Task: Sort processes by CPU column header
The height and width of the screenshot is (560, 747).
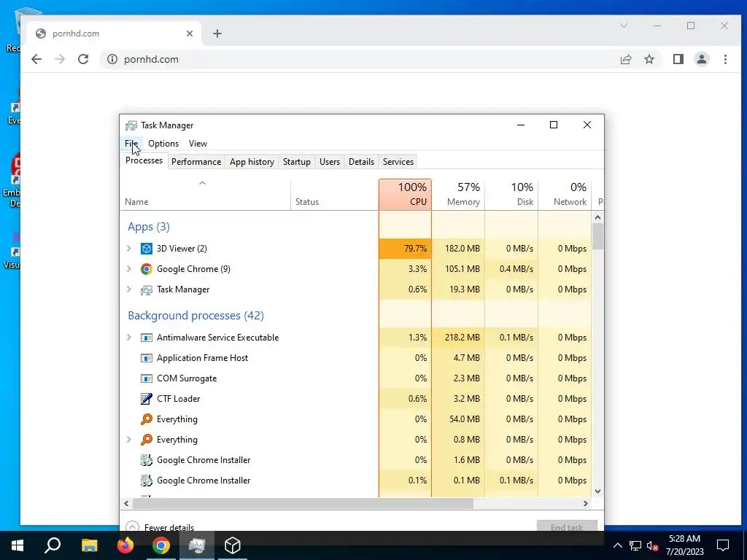Action: coord(406,194)
